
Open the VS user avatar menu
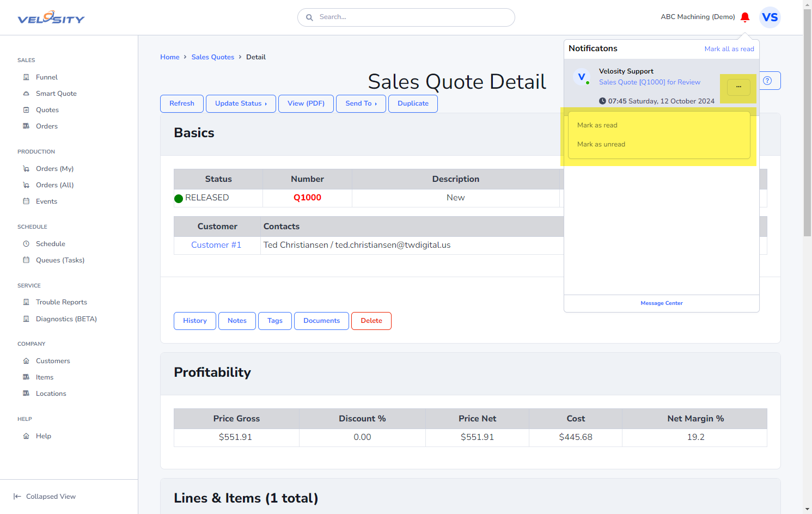pyautogui.click(x=770, y=17)
